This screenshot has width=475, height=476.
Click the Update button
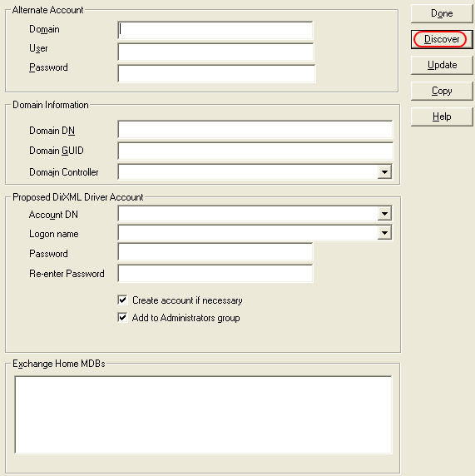click(x=442, y=65)
